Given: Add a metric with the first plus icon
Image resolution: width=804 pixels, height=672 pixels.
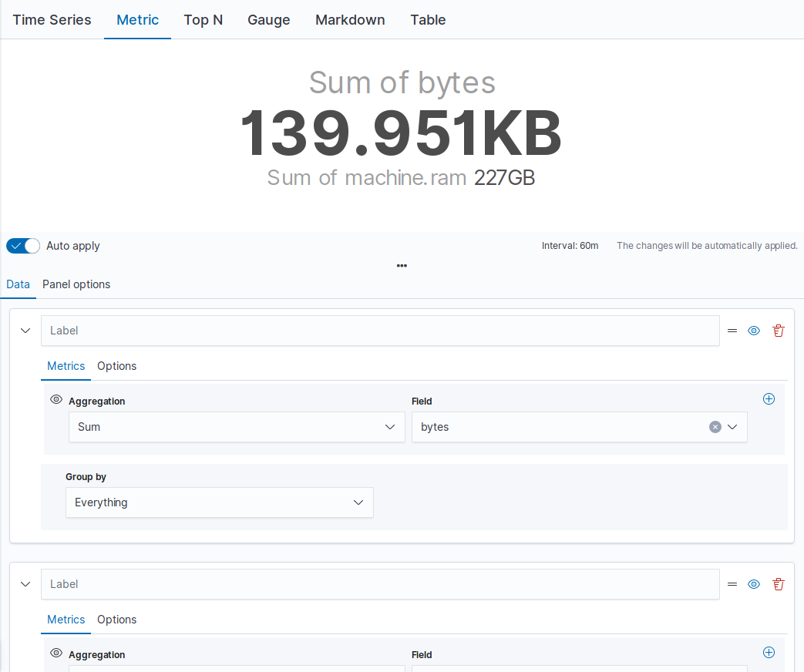Looking at the screenshot, I should [x=769, y=399].
